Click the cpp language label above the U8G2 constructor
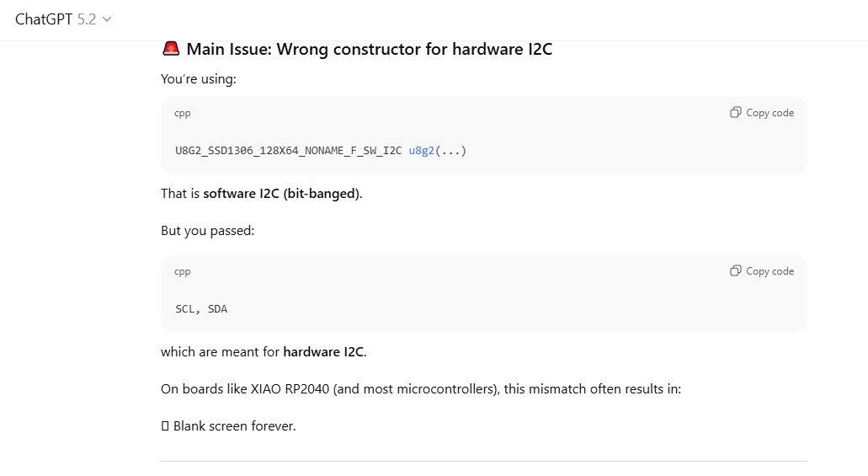 coord(183,113)
